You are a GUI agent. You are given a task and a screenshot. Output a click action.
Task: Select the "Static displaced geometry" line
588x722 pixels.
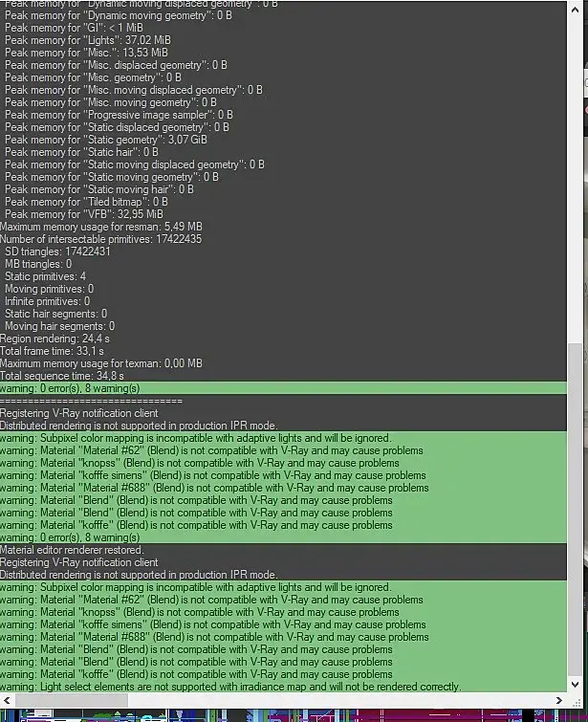(117, 127)
